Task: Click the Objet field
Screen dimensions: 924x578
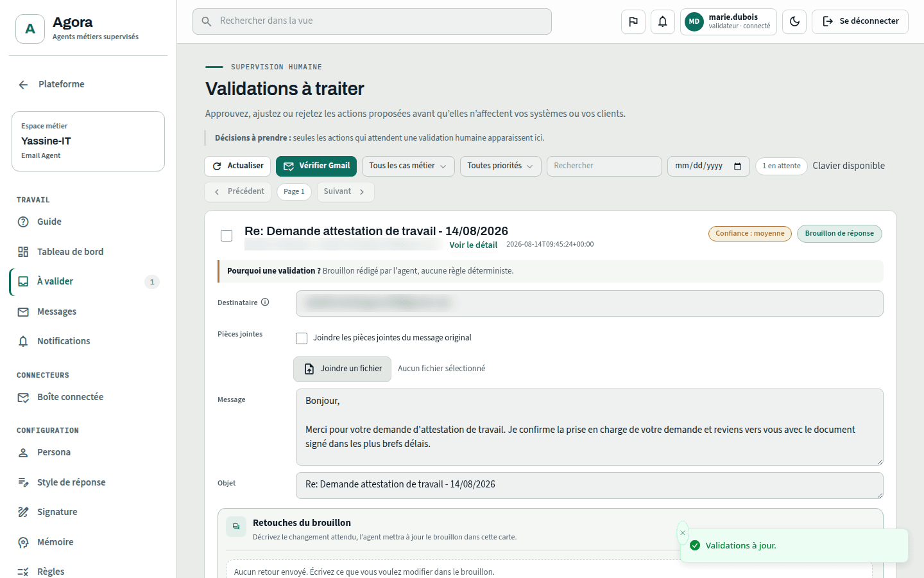Action: coord(589,486)
